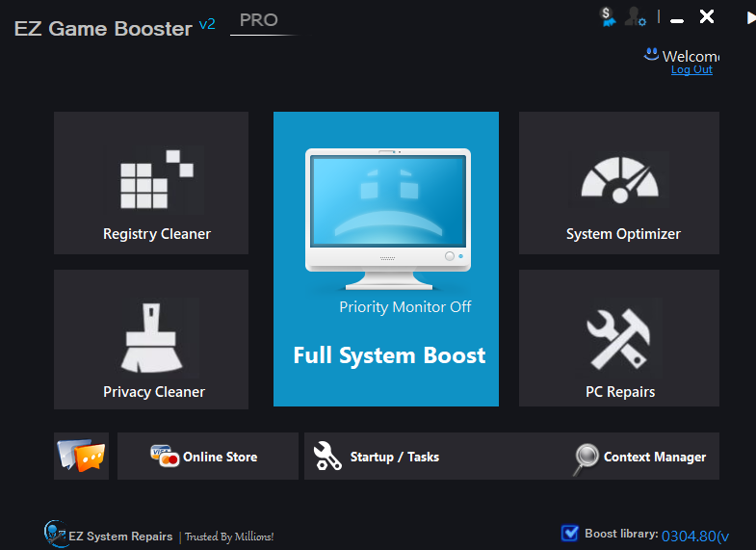This screenshot has width=756, height=550.
Task: Click Trusted By Millions! text
Action: click(x=229, y=537)
